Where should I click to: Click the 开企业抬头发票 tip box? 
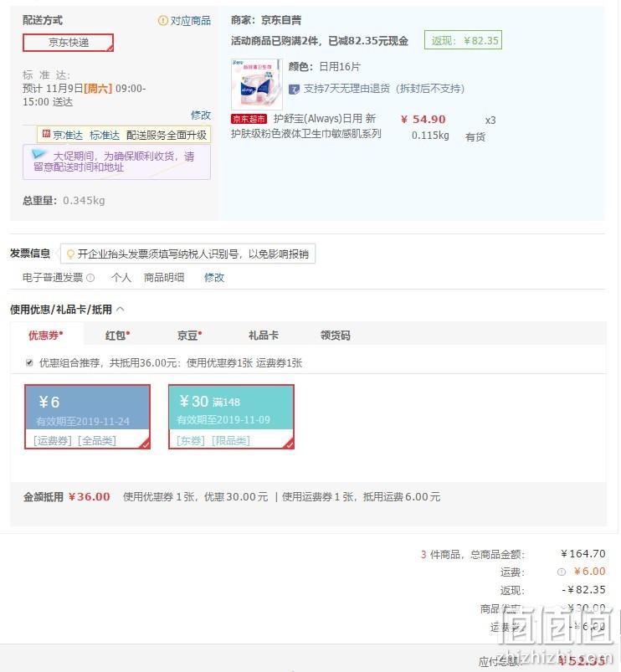click(187, 254)
